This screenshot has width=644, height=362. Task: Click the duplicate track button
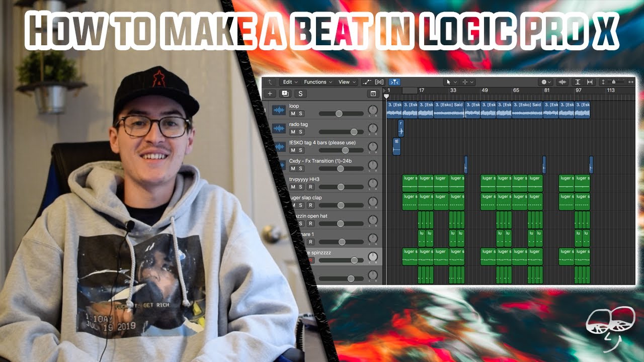pos(285,94)
